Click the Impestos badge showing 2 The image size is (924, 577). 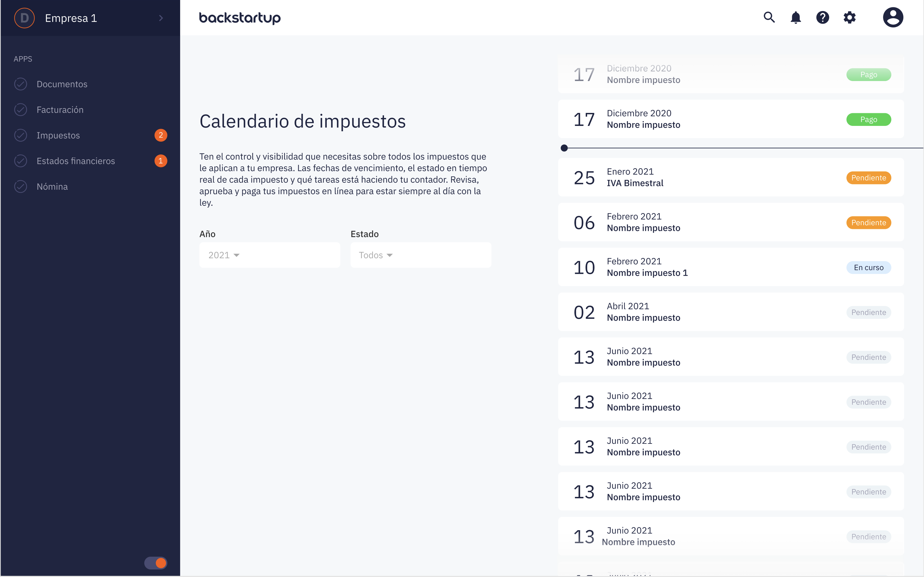point(161,135)
